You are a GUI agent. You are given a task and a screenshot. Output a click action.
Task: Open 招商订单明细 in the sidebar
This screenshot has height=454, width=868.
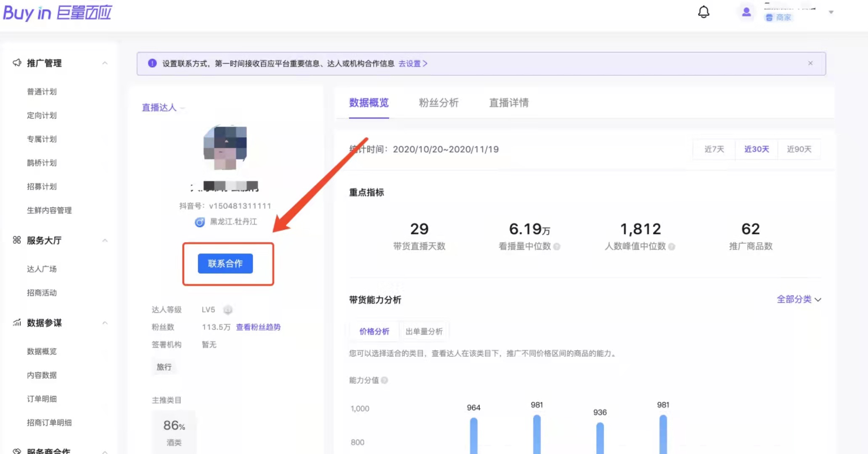pos(49,422)
